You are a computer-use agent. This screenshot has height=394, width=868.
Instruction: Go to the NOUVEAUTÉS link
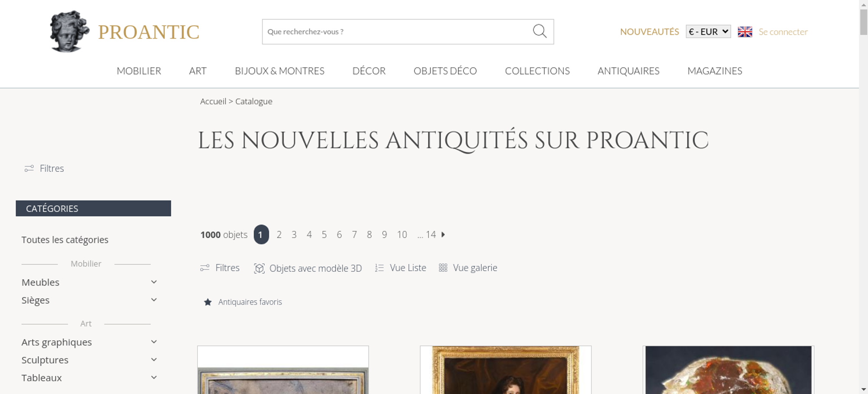649,32
